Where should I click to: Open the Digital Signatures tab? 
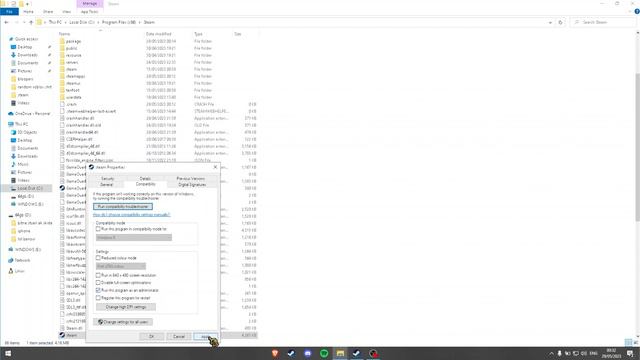click(x=192, y=184)
